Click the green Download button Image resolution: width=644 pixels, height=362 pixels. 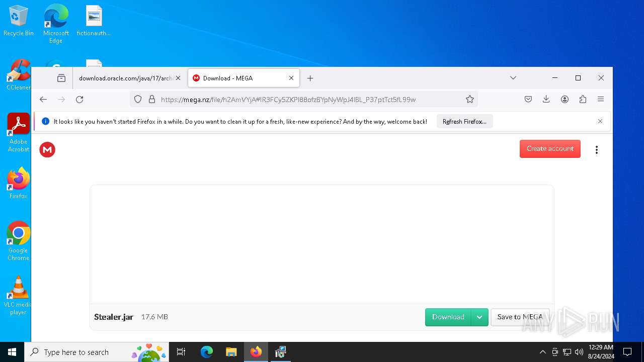(x=448, y=317)
